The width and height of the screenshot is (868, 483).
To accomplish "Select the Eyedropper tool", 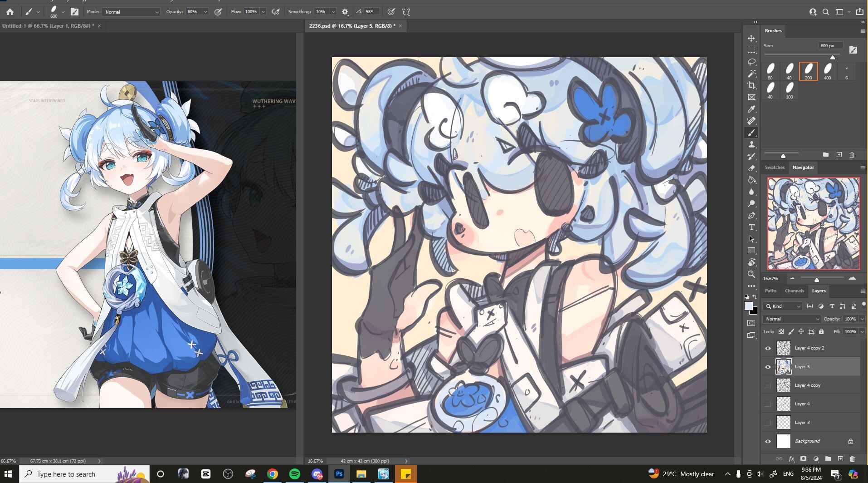I will 751,109.
